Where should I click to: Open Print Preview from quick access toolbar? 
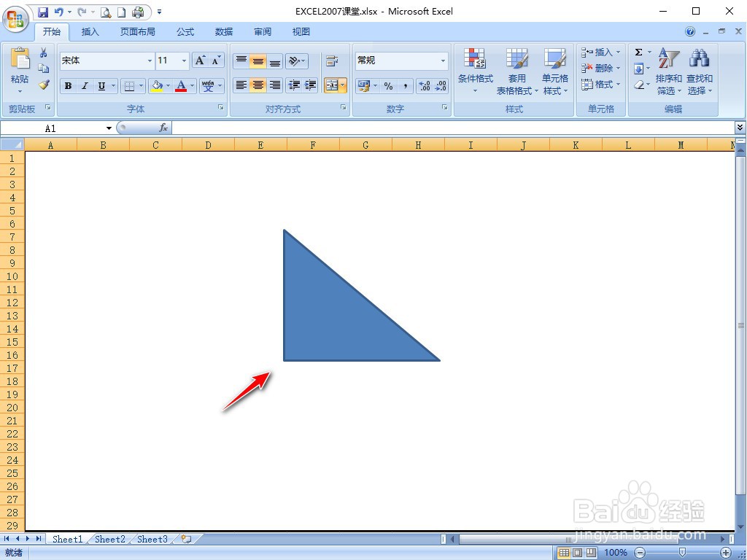(106, 12)
